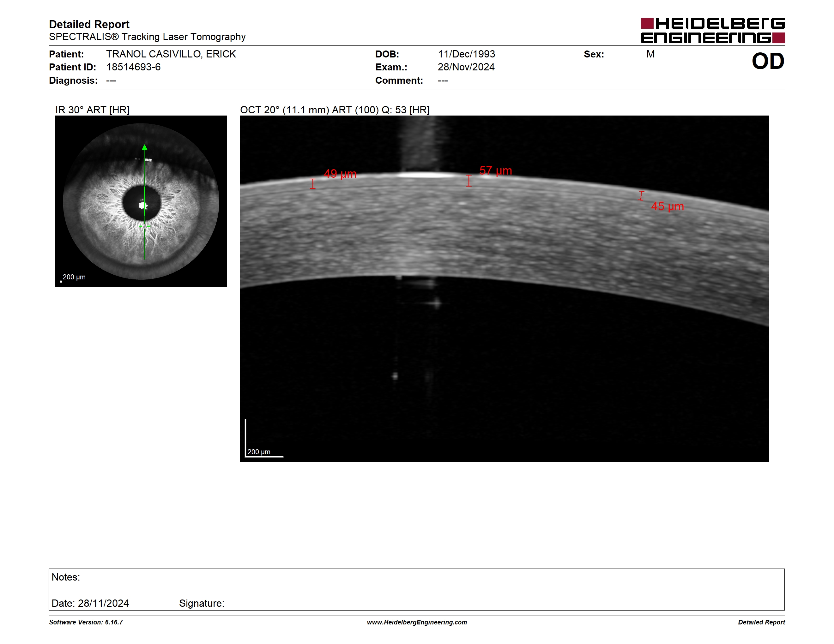The width and height of the screenshot is (834, 644).
Task: Click the 57 µm measurement label
Action: coord(495,170)
